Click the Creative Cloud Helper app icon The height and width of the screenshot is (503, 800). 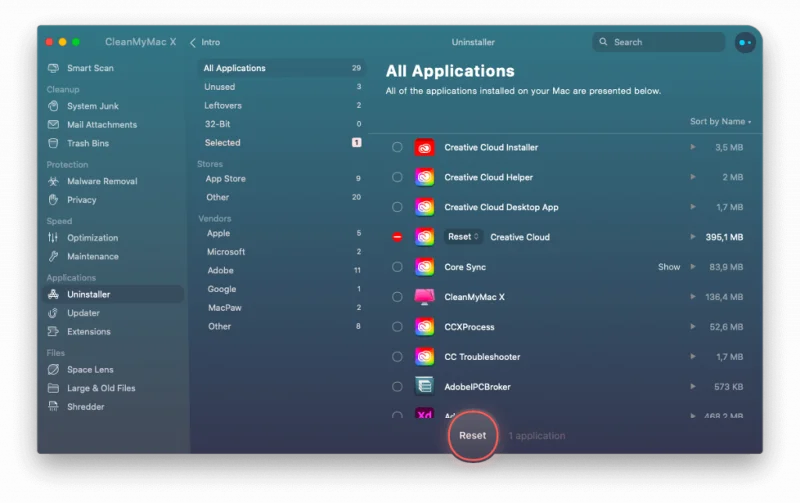(424, 177)
